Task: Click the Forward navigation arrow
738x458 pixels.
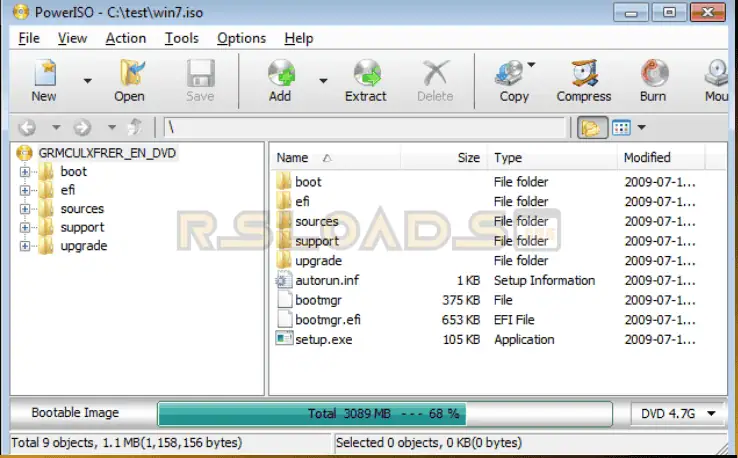Action: tap(82, 127)
